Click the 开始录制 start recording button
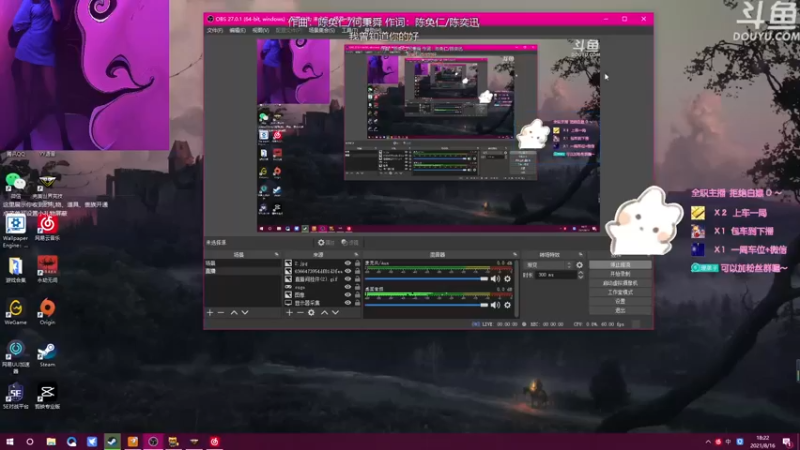 coord(620,274)
